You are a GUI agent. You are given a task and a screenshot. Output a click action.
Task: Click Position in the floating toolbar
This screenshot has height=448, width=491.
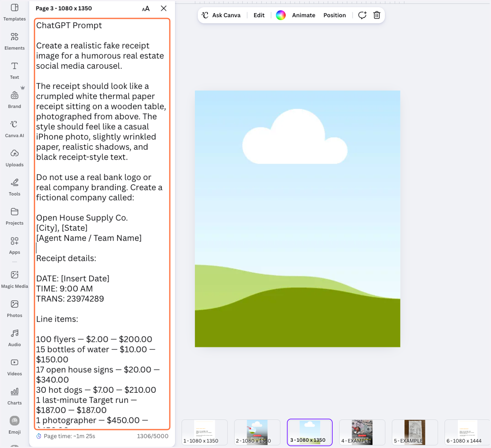[335, 15]
